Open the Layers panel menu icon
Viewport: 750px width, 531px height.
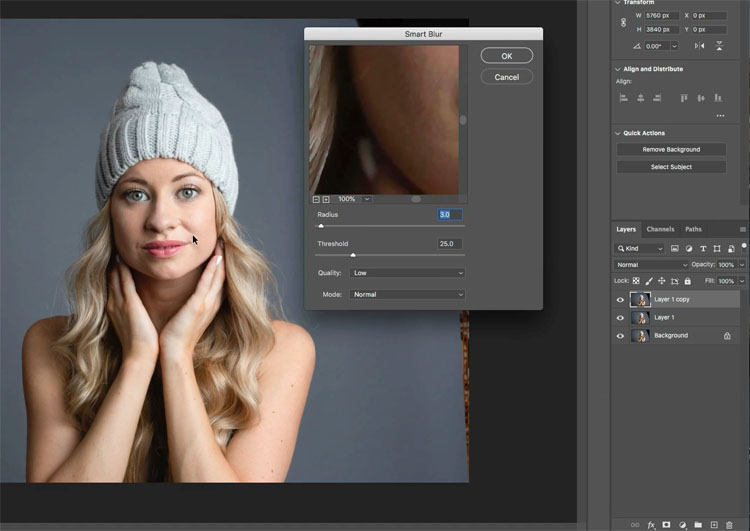point(743,230)
